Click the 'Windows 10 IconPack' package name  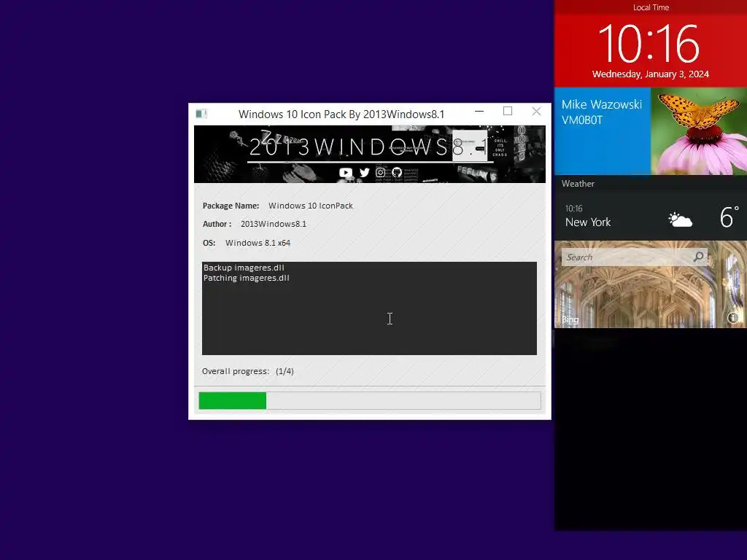coord(311,206)
